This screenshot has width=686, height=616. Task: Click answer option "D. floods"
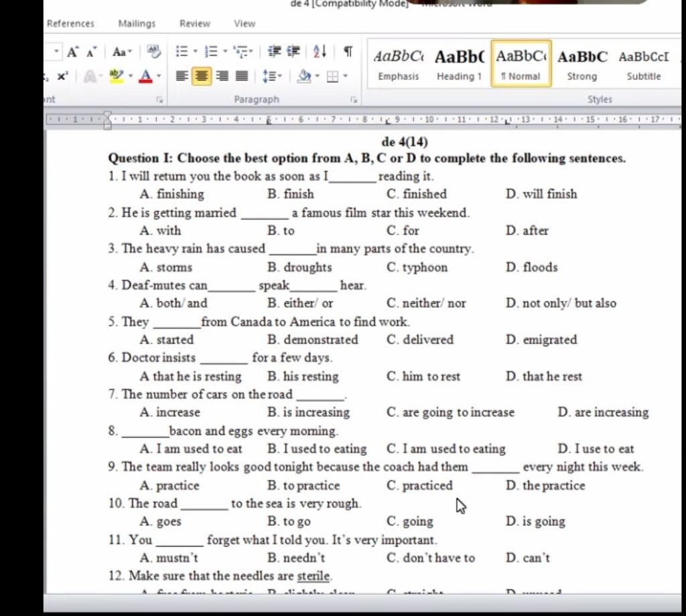[531, 267]
